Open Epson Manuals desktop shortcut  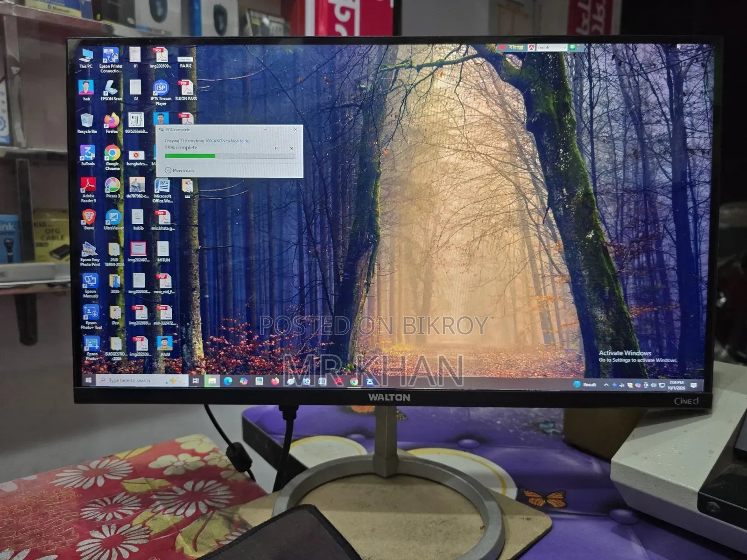click(x=90, y=286)
